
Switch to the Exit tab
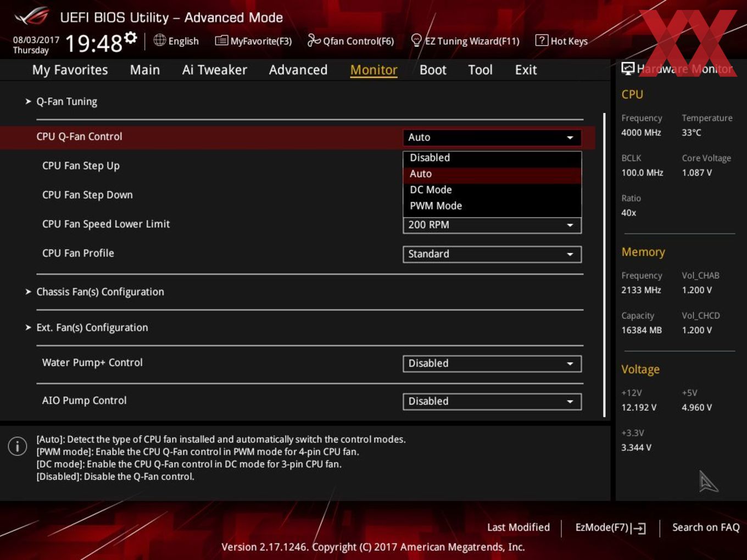(x=526, y=70)
